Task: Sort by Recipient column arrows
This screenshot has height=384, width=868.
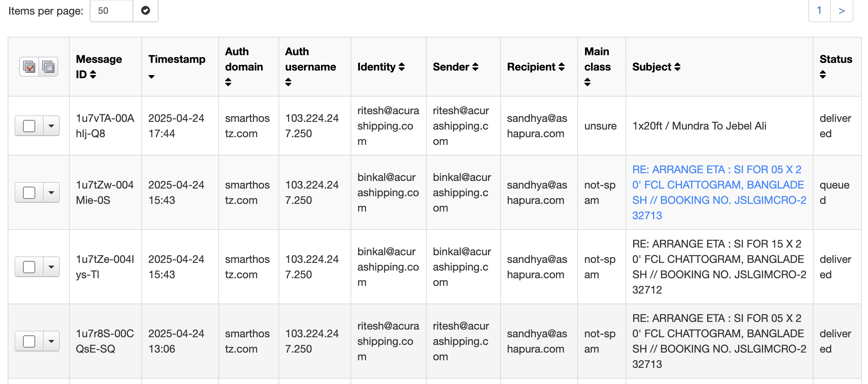Action: 562,67
